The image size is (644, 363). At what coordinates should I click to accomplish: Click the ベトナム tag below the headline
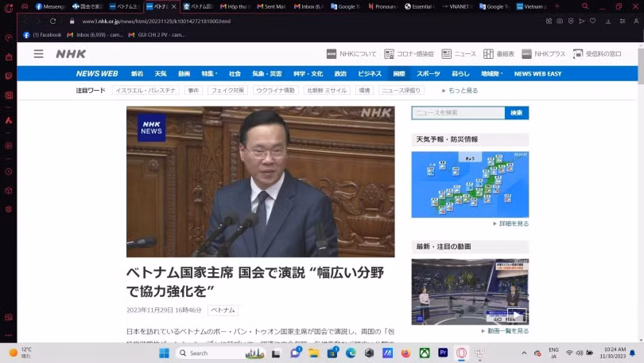[223, 310]
